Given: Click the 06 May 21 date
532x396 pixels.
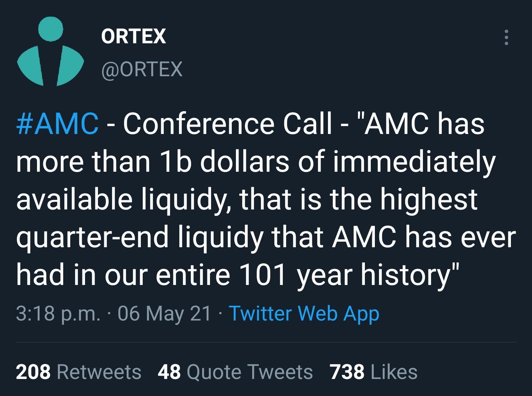Looking at the screenshot, I should pos(164,313).
